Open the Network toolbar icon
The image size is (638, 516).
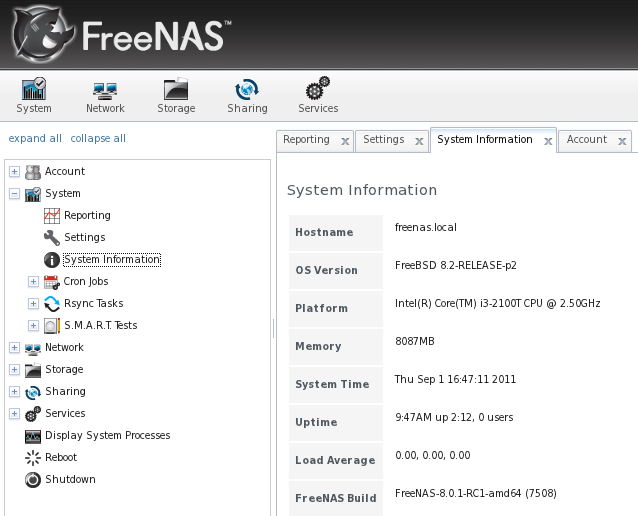coord(105,91)
